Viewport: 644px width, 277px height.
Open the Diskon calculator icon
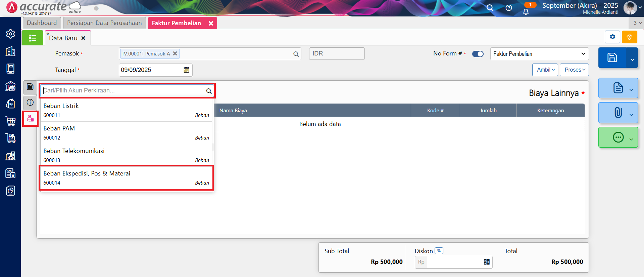(x=487, y=262)
